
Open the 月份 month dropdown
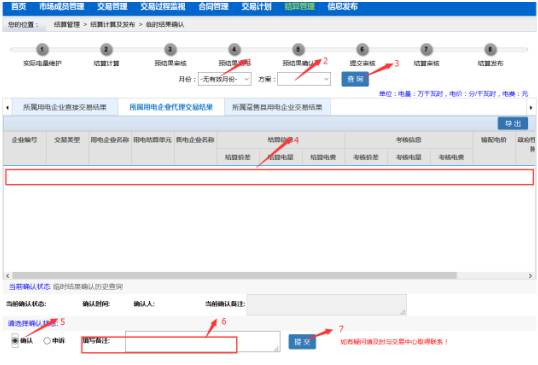(x=225, y=79)
